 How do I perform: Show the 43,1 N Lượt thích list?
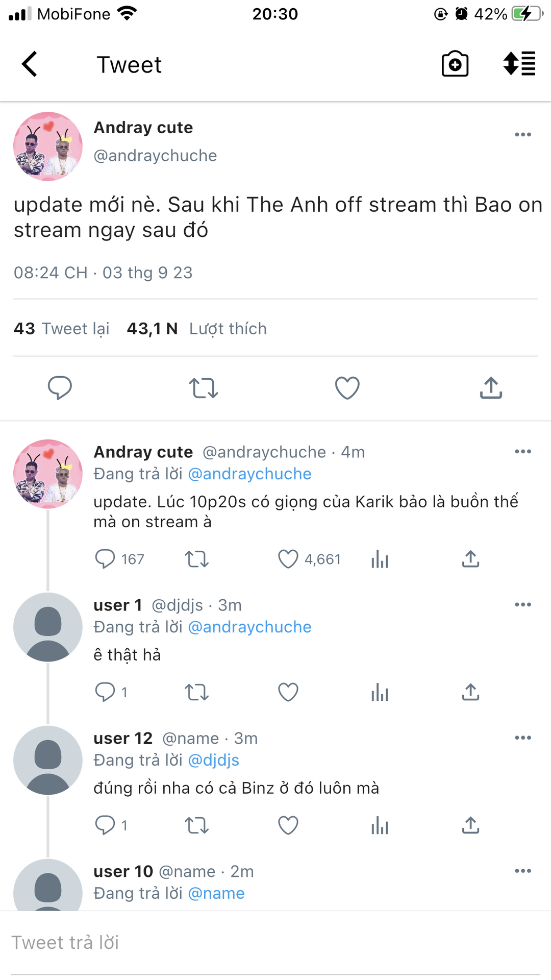196,329
